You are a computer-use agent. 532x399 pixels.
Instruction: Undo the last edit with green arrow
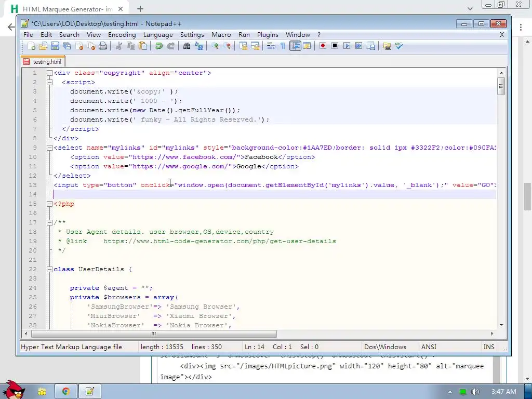158,46
